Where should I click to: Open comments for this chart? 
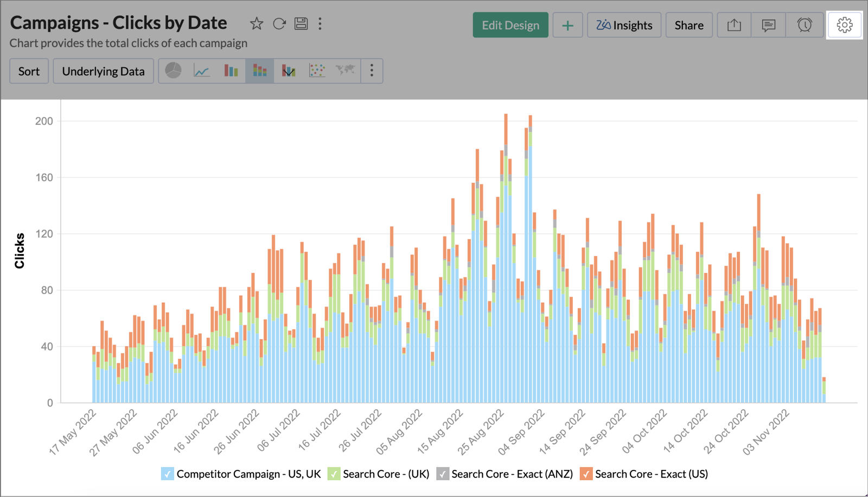769,24
